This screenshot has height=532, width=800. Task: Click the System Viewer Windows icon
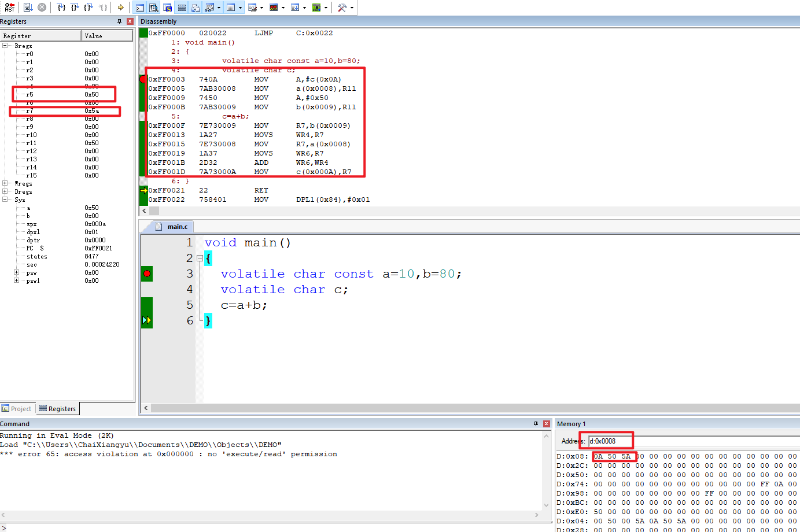pyautogui.click(x=316, y=8)
